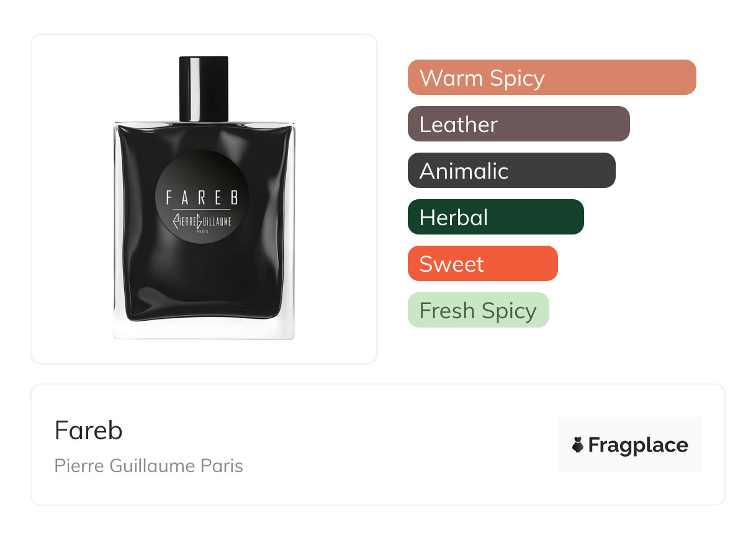Click the clear glass base of bottle
This screenshot has height=536, width=756.
[204, 329]
